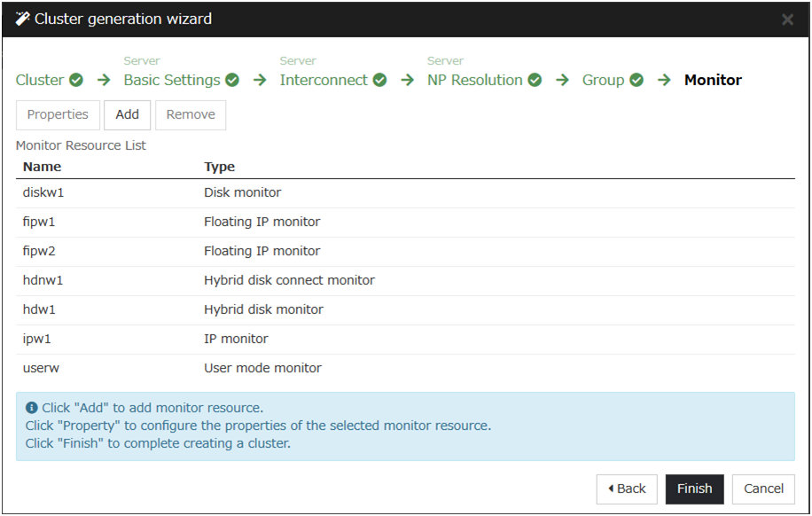Cancel the cluster generation wizard
This screenshot has width=812, height=516.
tap(763, 489)
